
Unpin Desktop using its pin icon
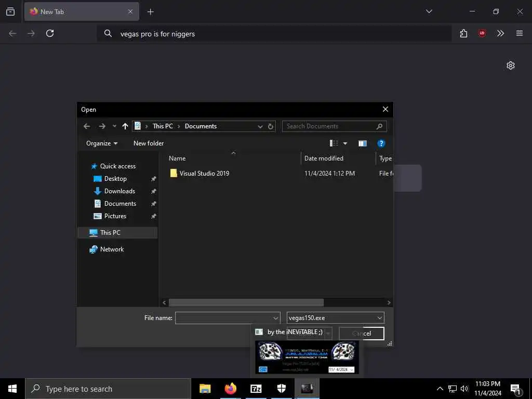tap(153, 179)
